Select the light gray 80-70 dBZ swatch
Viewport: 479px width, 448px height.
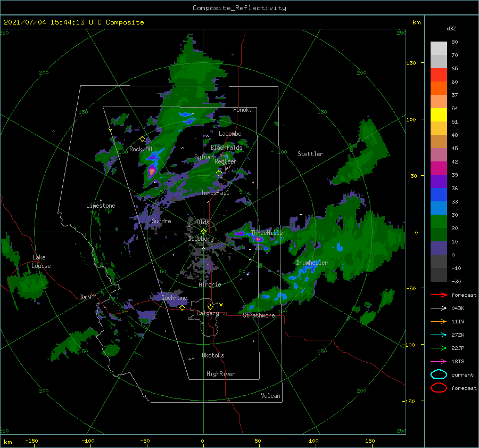439,48
